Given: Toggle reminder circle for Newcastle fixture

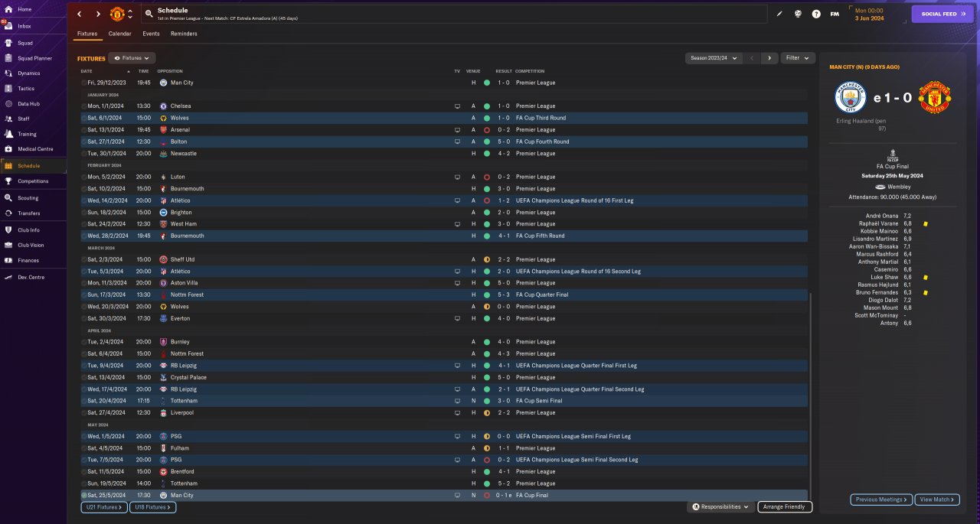Looking at the screenshot, I should 84,154.
